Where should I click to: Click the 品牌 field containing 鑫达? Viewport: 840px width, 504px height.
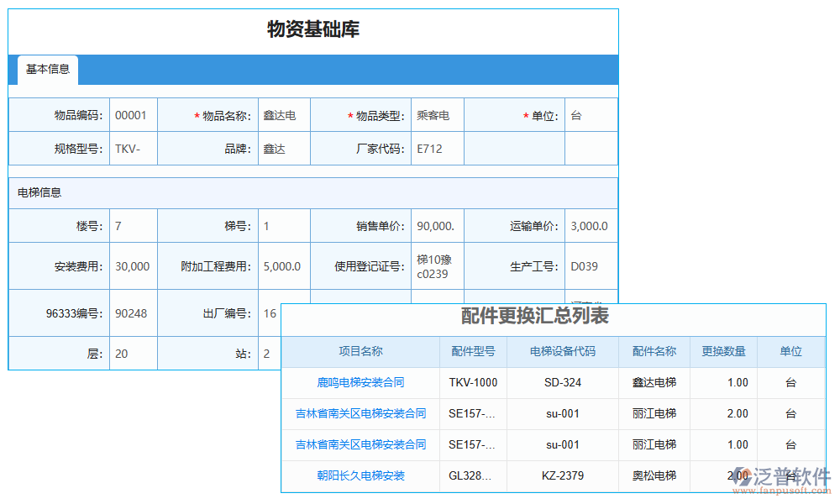284,149
